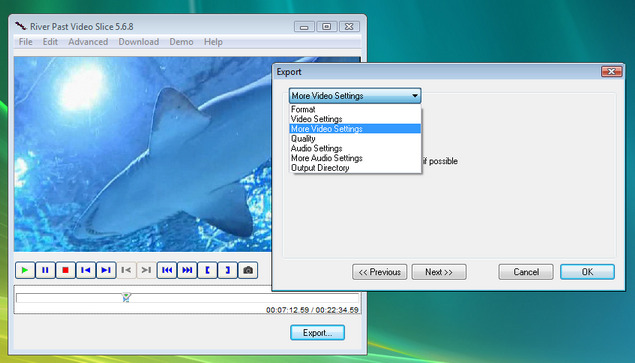Select Audio Settings in the dropdown list
The width and height of the screenshot is (635, 363).
tap(355, 148)
